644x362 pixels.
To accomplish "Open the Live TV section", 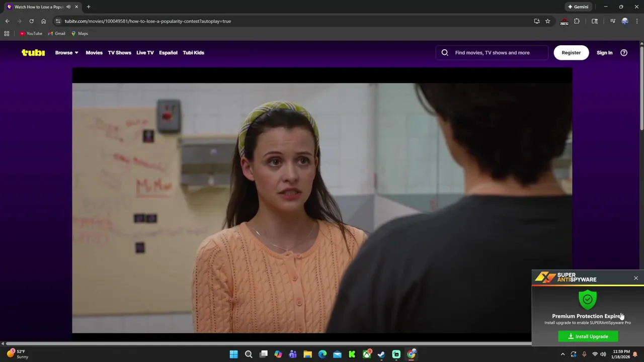I will pyautogui.click(x=145, y=52).
